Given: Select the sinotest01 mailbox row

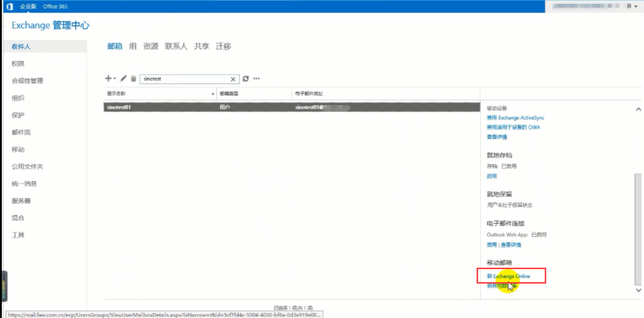Looking at the screenshot, I should point(291,107).
